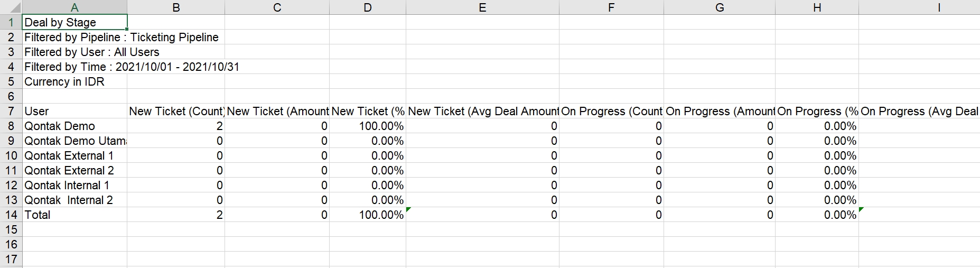
Task: Click the 'Total' cell in column A
Action: click(74, 215)
